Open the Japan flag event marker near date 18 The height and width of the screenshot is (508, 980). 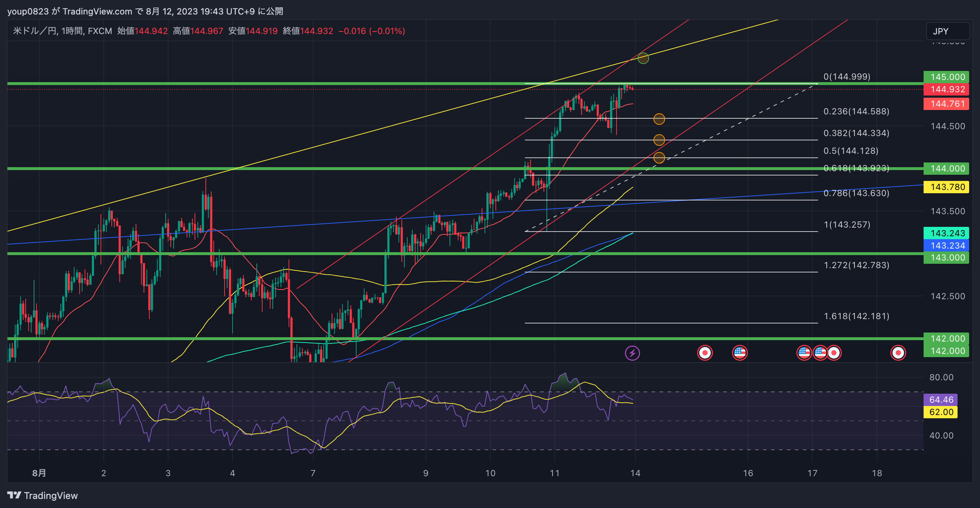pos(898,353)
